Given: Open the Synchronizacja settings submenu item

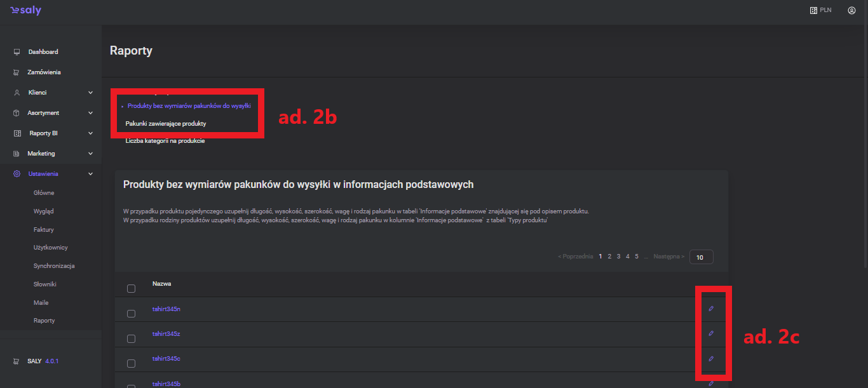Looking at the screenshot, I should click(54, 266).
